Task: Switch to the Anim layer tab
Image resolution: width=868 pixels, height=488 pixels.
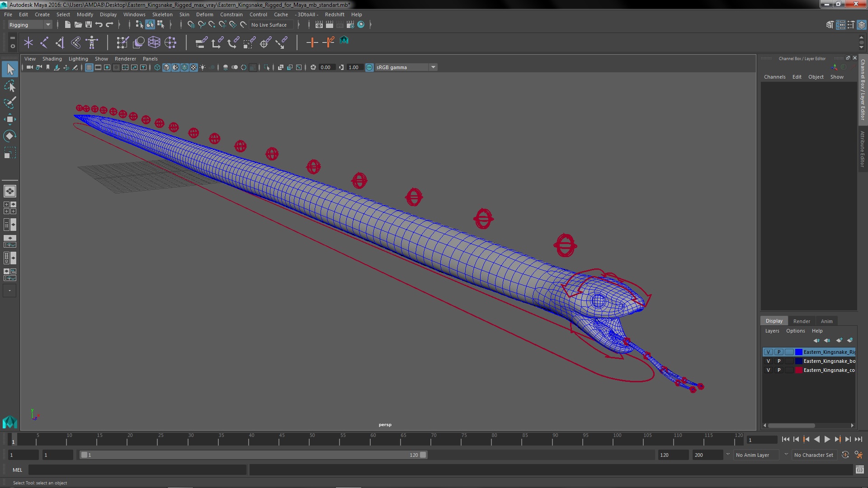Action: 826,321
